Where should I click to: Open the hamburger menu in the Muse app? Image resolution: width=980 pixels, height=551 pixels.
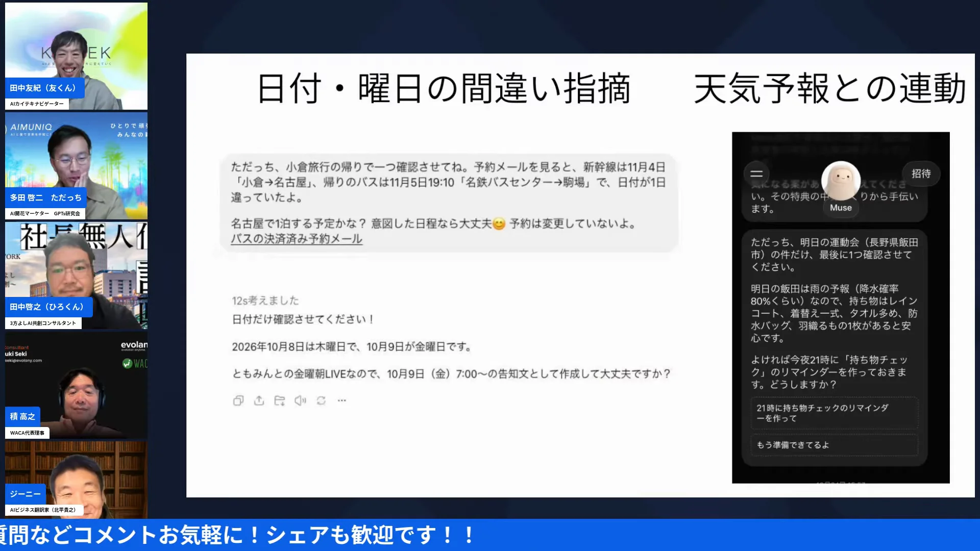(756, 173)
